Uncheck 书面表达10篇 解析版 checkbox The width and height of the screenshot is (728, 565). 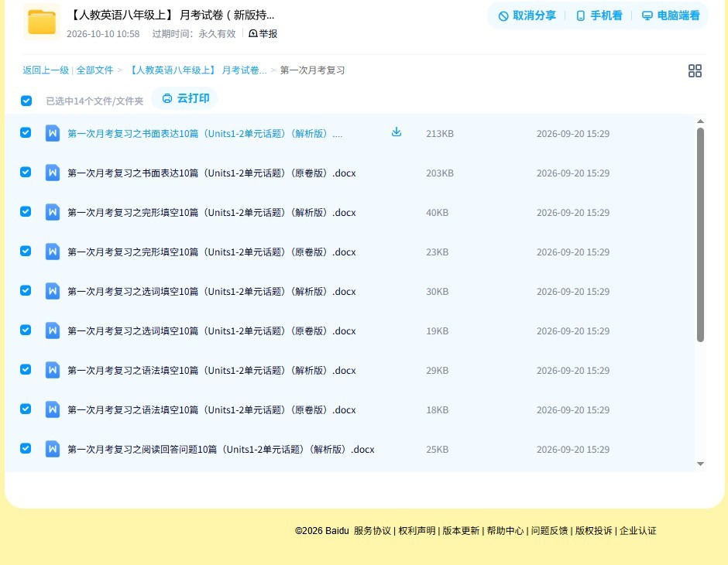click(x=26, y=132)
